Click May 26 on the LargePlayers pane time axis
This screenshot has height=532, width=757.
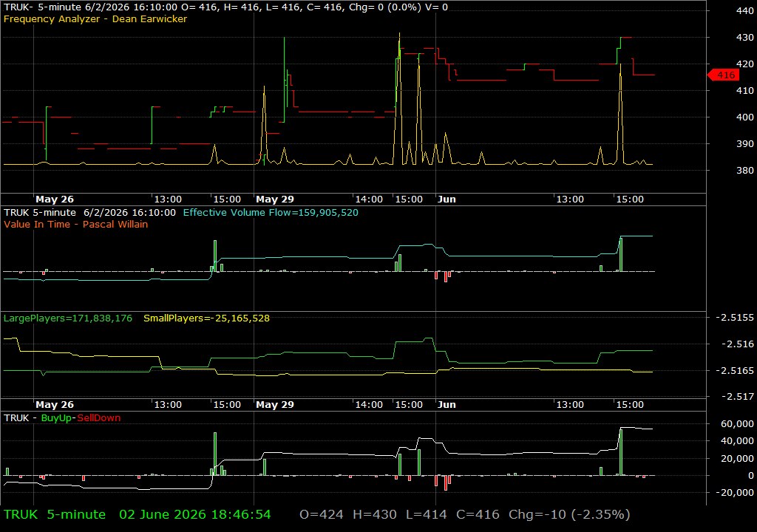55,405
